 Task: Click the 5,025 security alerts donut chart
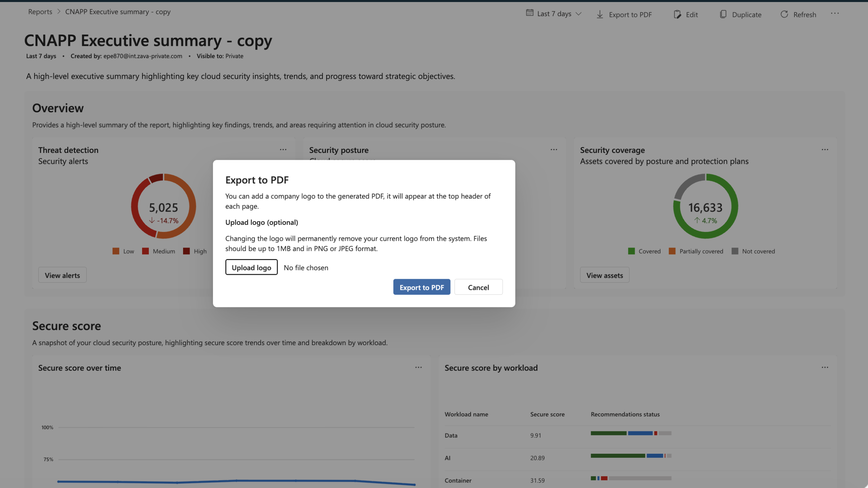coord(163,206)
